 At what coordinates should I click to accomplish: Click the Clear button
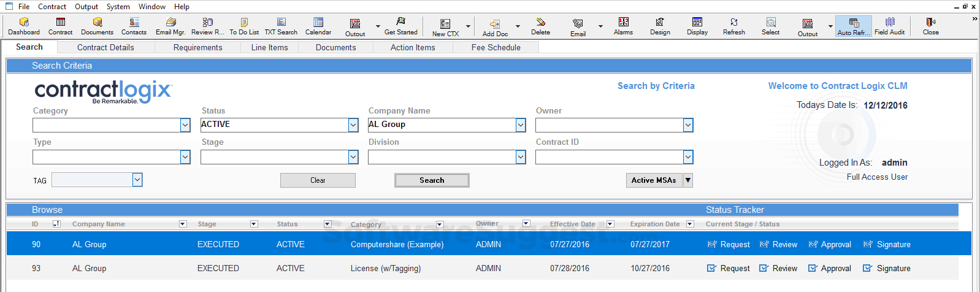318,180
